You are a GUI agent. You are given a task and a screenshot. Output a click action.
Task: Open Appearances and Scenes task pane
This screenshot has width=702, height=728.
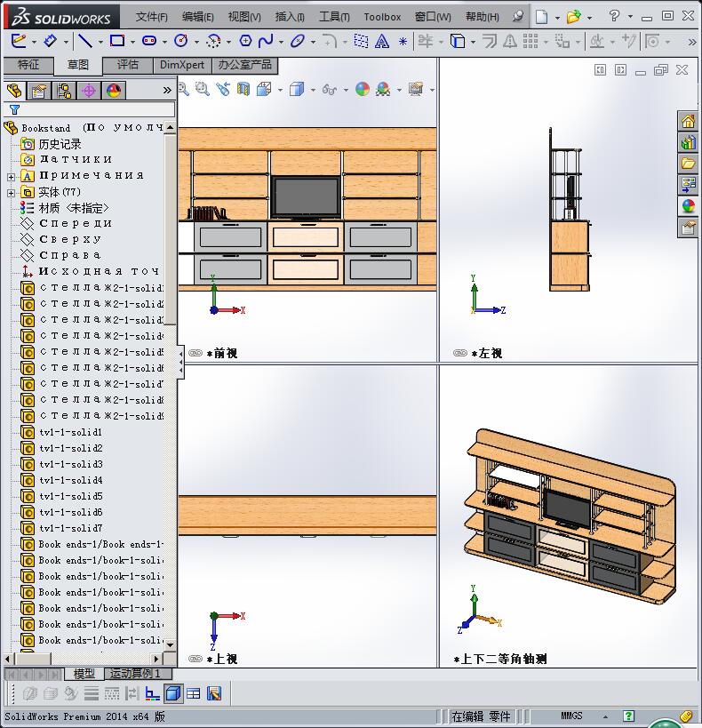(x=688, y=206)
